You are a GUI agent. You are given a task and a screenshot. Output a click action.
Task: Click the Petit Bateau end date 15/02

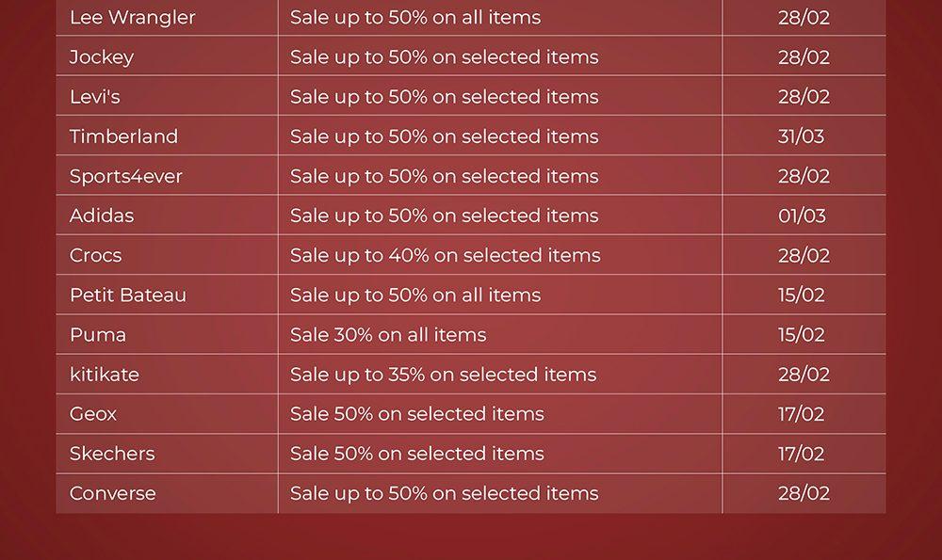click(802, 295)
